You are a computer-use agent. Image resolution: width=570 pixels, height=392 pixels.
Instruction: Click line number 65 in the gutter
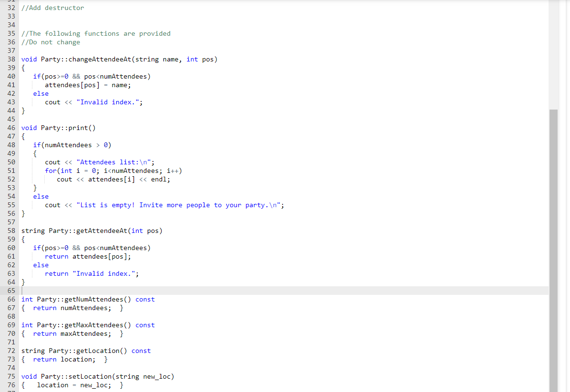click(x=11, y=291)
